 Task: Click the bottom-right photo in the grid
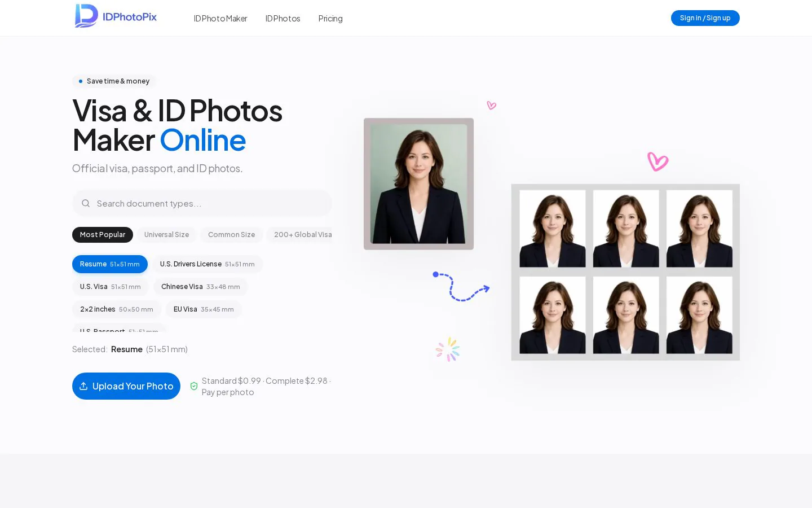coord(699,315)
